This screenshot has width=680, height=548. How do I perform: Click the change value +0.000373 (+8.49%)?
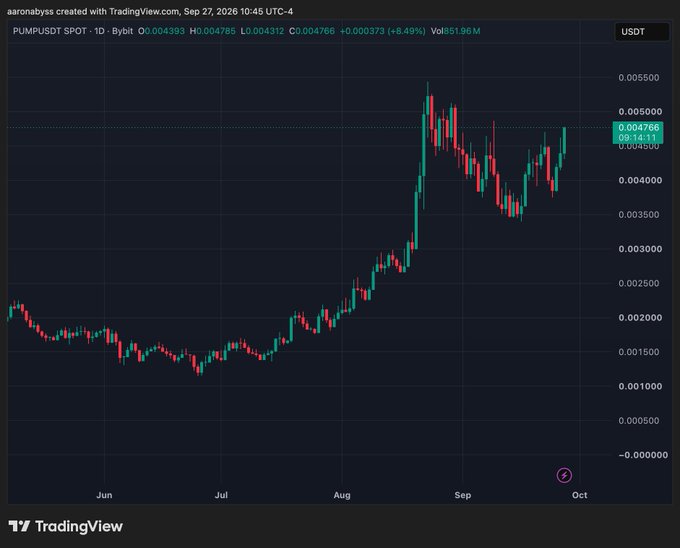(382, 31)
